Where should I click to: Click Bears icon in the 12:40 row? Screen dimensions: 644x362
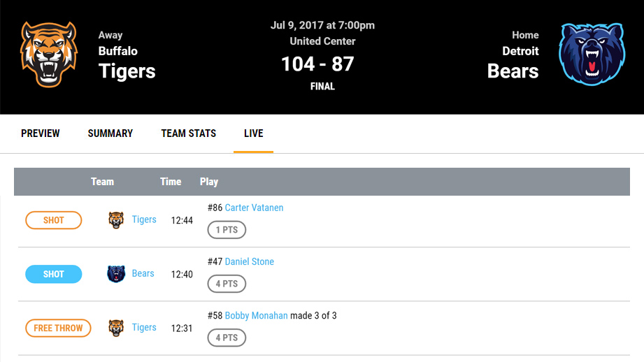coord(116,274)
